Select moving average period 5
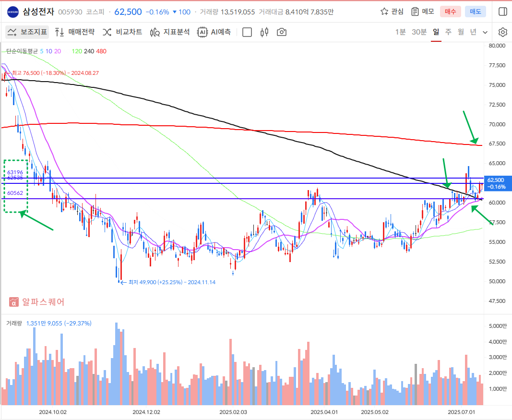 (x=41, y=51)
